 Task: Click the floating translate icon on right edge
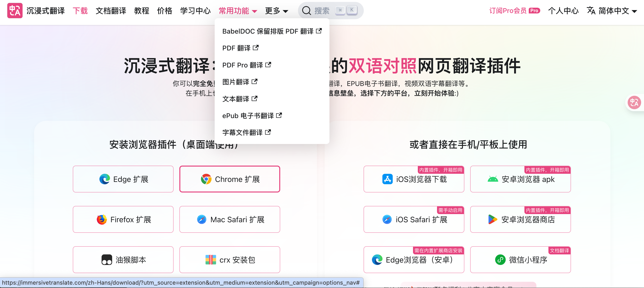click(634, 102)
